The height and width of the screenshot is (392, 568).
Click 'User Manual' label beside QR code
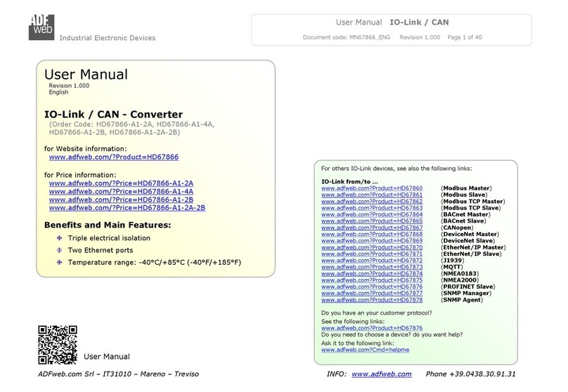(107, 357)
